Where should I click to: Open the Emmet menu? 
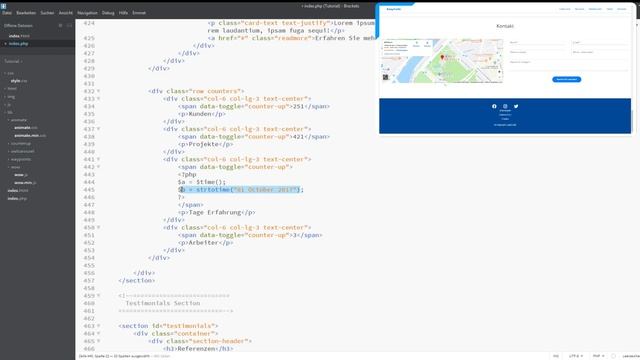(x=139, y=13)
